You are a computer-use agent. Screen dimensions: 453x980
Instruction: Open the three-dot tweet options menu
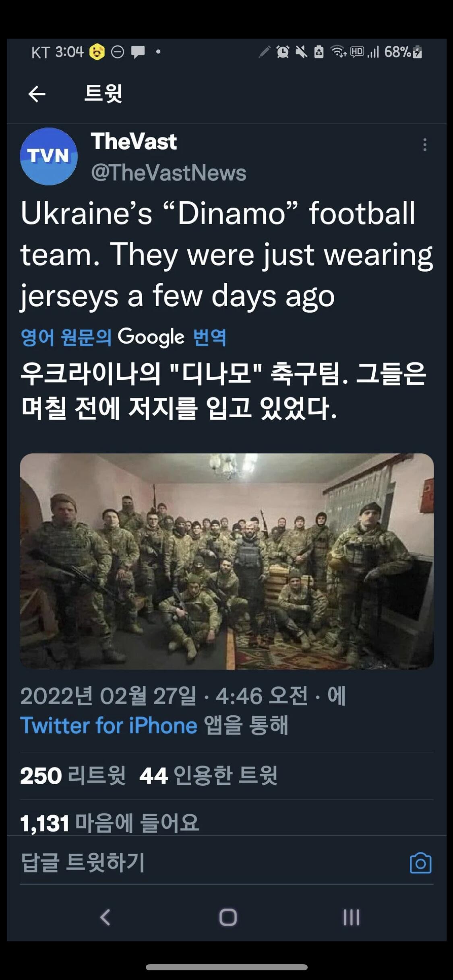[x=424, y=144]
